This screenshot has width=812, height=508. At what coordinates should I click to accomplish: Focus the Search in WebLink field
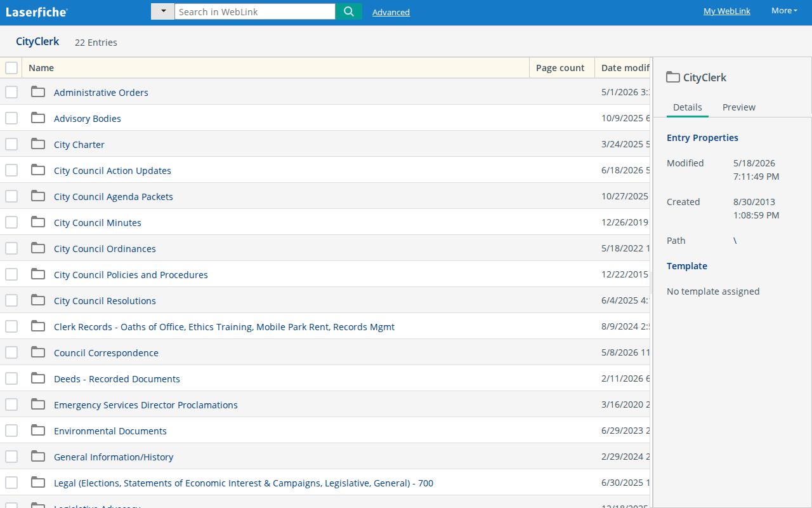(255, 11)
